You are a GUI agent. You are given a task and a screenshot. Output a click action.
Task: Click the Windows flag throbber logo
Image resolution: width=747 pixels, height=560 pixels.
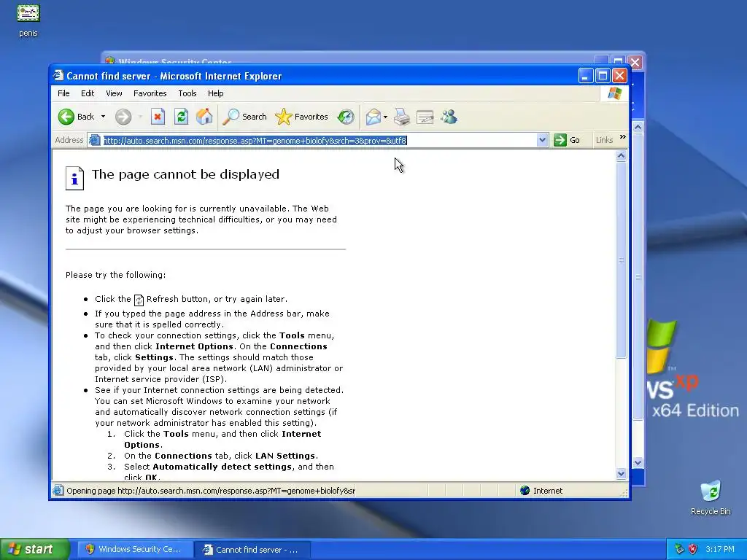pos(614,93)
